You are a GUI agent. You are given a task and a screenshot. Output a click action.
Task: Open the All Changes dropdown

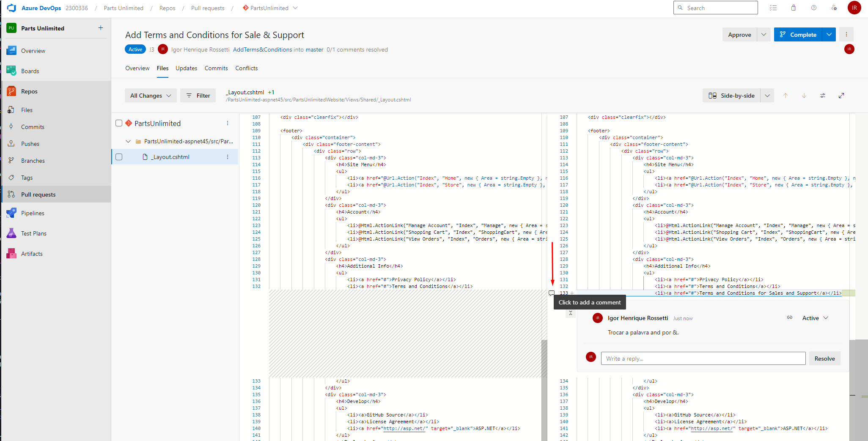[x=151, y=96]
